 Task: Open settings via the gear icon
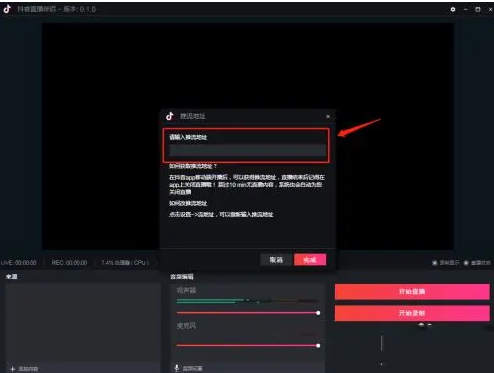[x=453, y=9]
